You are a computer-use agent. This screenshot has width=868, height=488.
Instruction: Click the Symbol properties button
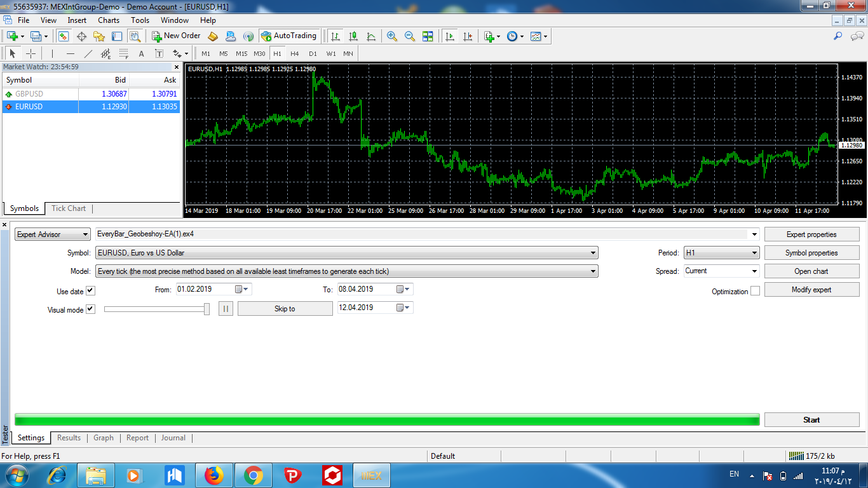point(811,253)
